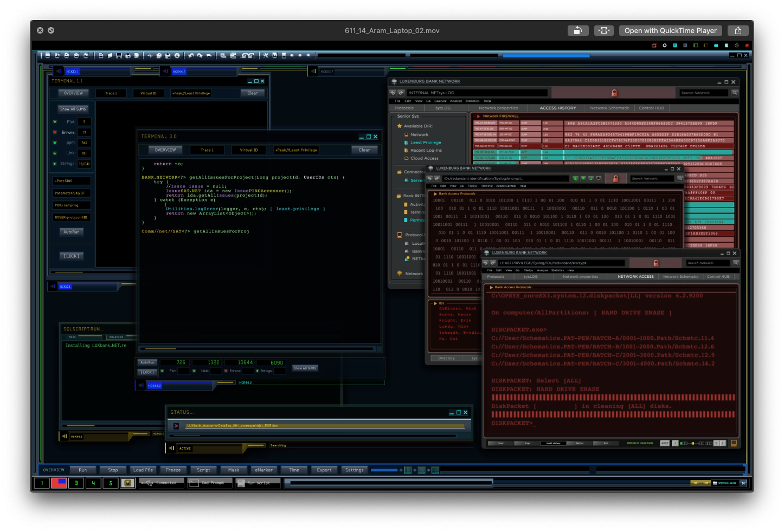
Task: Click the LEAST.PRIVILEGE/Syslog address field
Action: pyautogui.click(x=561, y=263)
